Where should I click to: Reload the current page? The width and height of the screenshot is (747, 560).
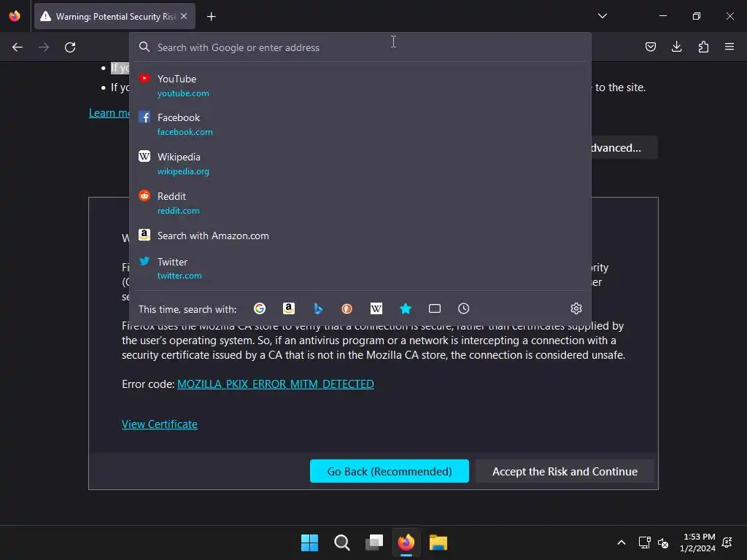[70, 47]
